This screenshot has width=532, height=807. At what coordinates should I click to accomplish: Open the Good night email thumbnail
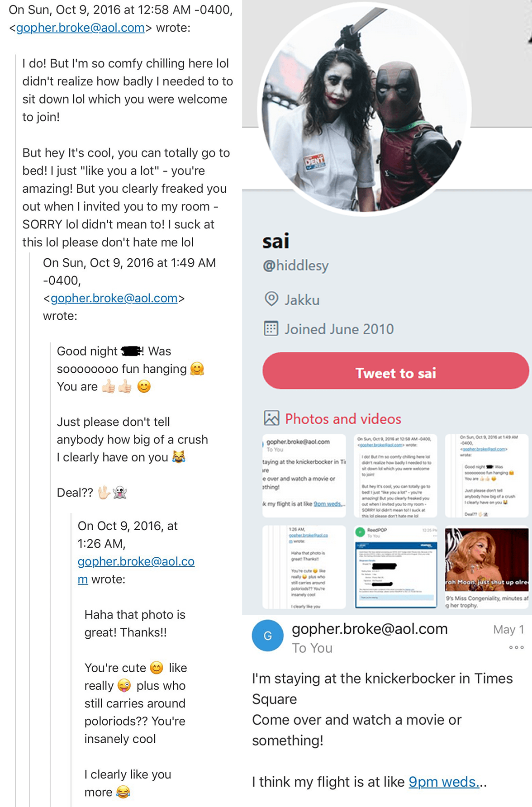coord(487,476)
